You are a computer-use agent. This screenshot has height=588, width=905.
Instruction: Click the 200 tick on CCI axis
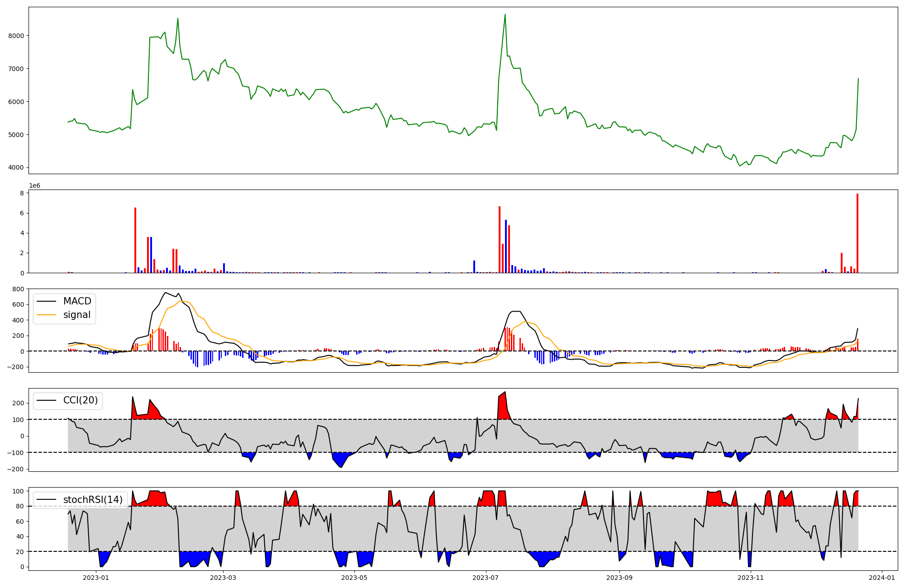pos(18,403)
